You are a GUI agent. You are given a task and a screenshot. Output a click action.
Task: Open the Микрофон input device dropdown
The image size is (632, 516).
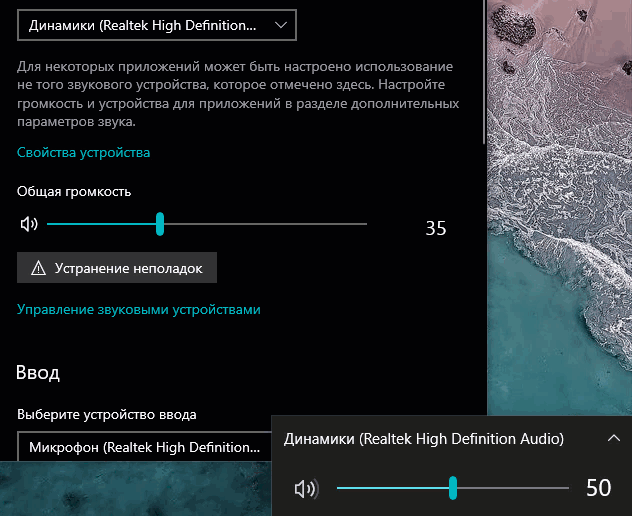[143, 446]
